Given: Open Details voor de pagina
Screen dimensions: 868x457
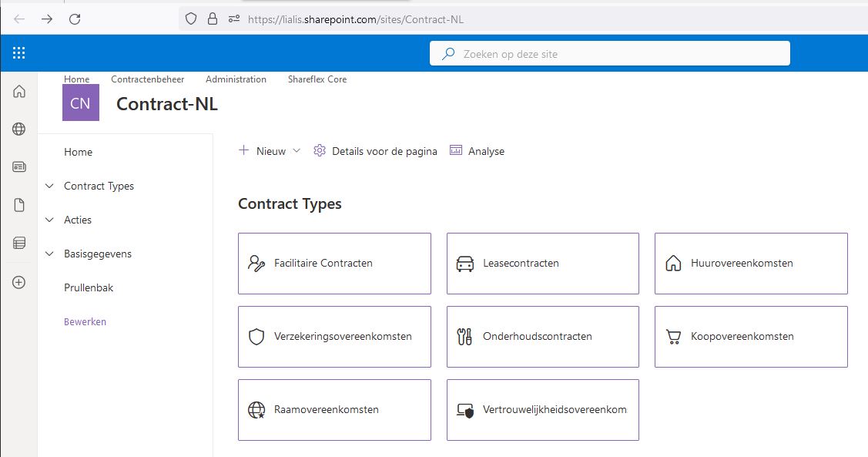Looking at the screenshot, I should click(375, 151).
